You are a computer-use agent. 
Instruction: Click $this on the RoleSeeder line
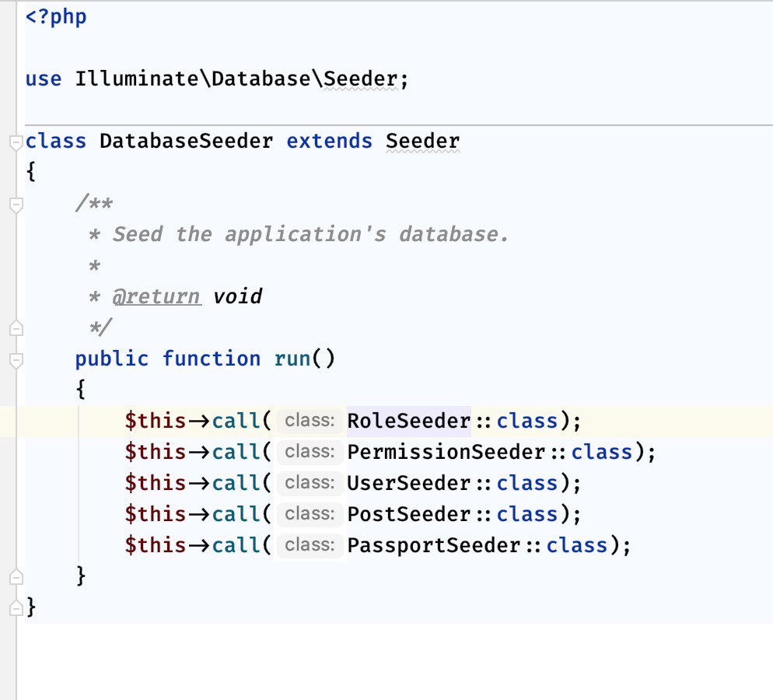[x=156, y=421]
